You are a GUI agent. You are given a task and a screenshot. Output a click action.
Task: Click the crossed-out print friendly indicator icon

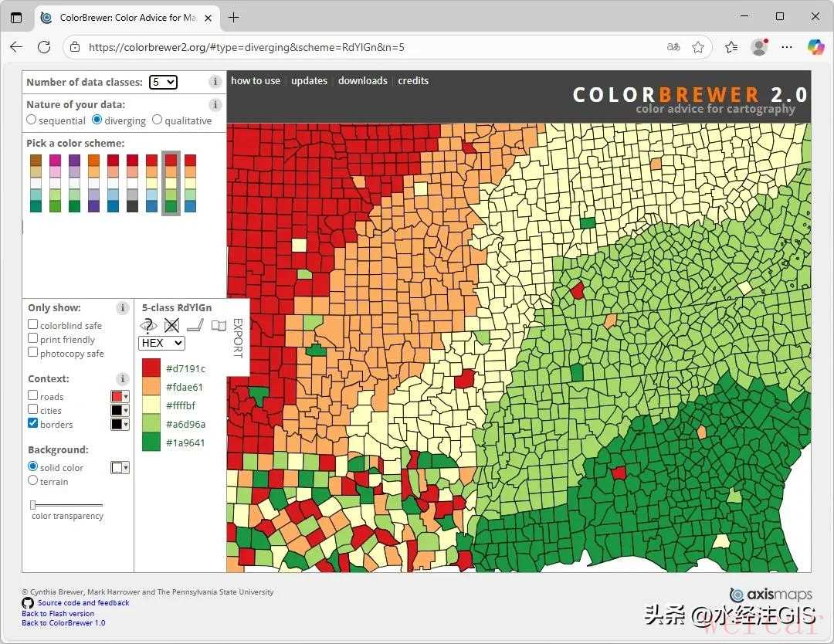point(171,326)
